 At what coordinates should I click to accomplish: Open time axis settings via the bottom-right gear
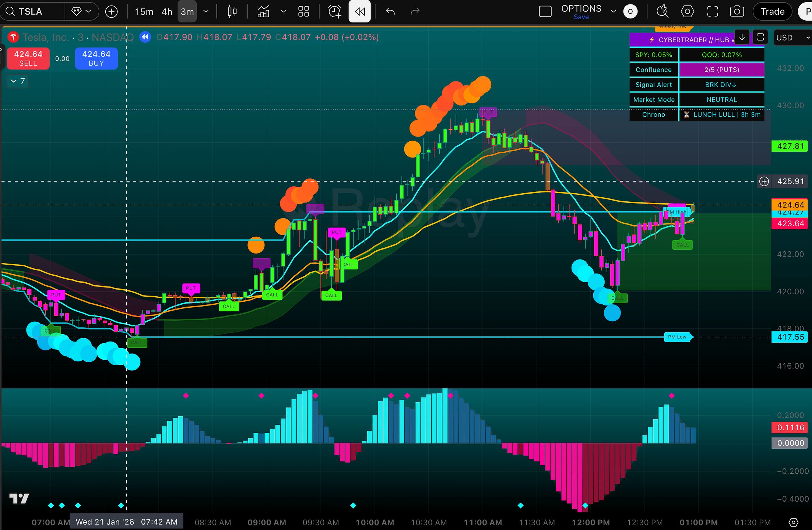pyautogui.click(x=794, y=522)
